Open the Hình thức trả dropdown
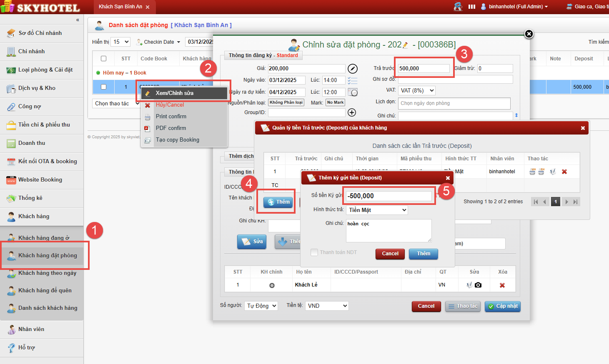 click(377, 210)
